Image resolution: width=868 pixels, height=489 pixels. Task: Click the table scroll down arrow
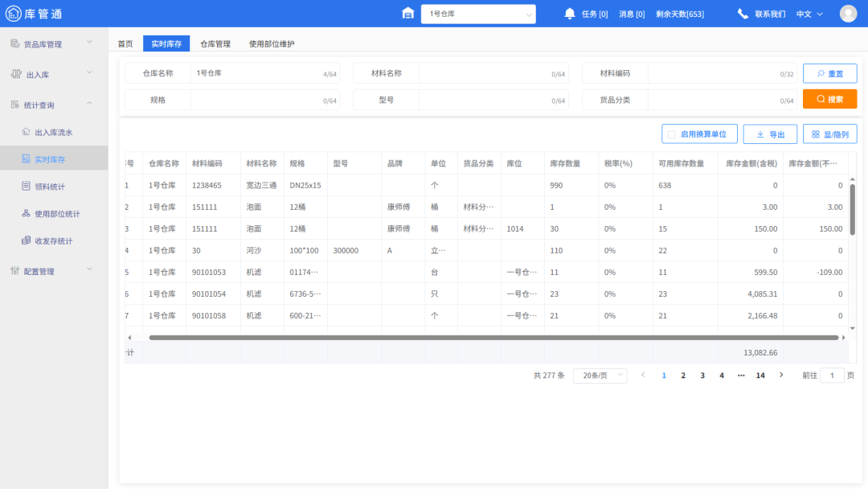pyautogui.click(x=853, y=328)
